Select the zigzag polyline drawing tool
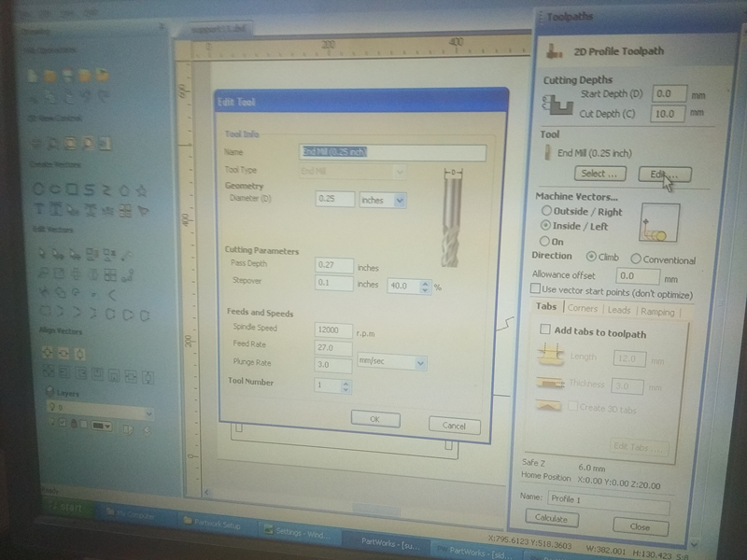Screen dimensions: 747x560 106,190
